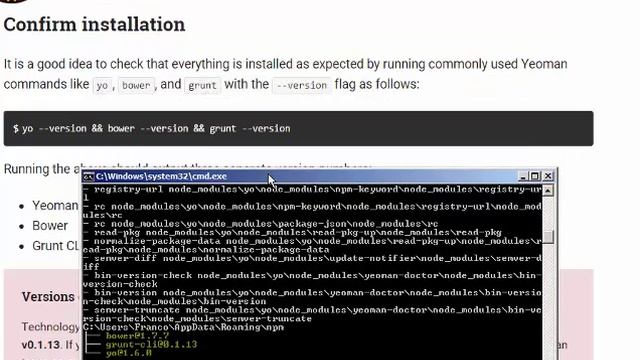Image resolution: width=640 pixels, height=360 pixels.
Task: Click the 'Yeoman' bullet item
Action: [x=55, y=205]
